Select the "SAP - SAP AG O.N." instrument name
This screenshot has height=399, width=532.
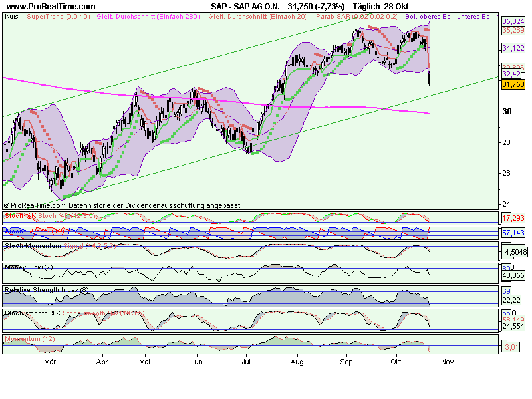245,7
